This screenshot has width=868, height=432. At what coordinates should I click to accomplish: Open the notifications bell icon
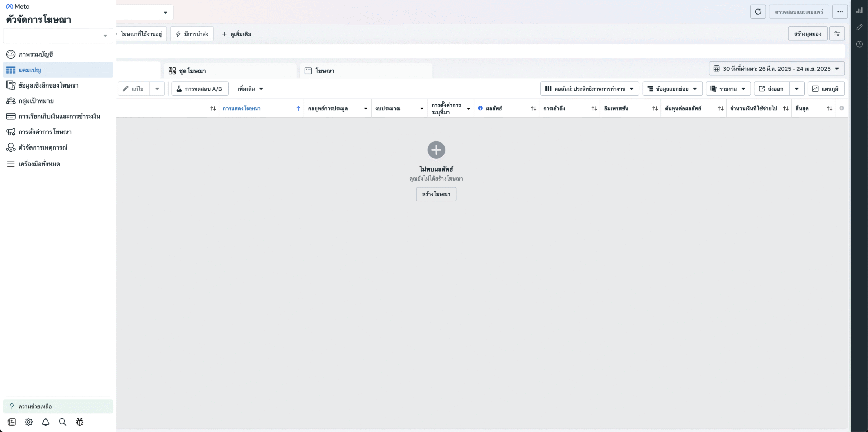46,422
